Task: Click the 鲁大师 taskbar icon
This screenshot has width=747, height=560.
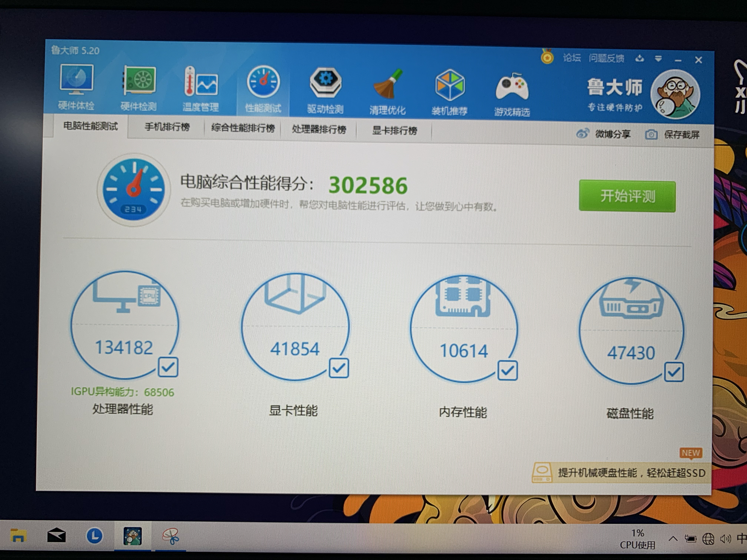Action: [133, 536]
